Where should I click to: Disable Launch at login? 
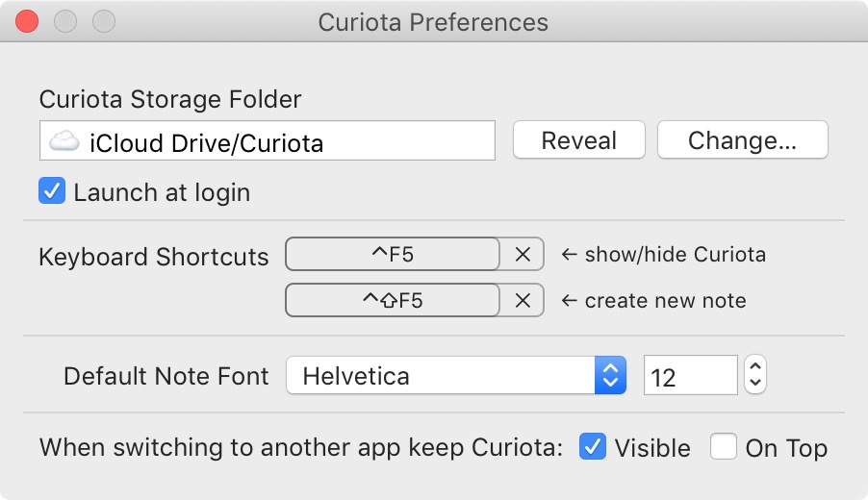pos(51,191)
